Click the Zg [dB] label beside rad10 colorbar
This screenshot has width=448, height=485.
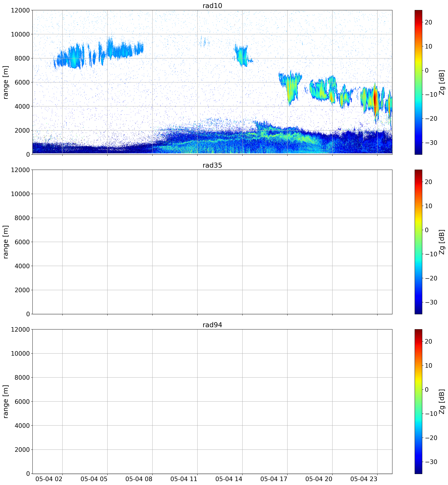(x=442, y=82)
